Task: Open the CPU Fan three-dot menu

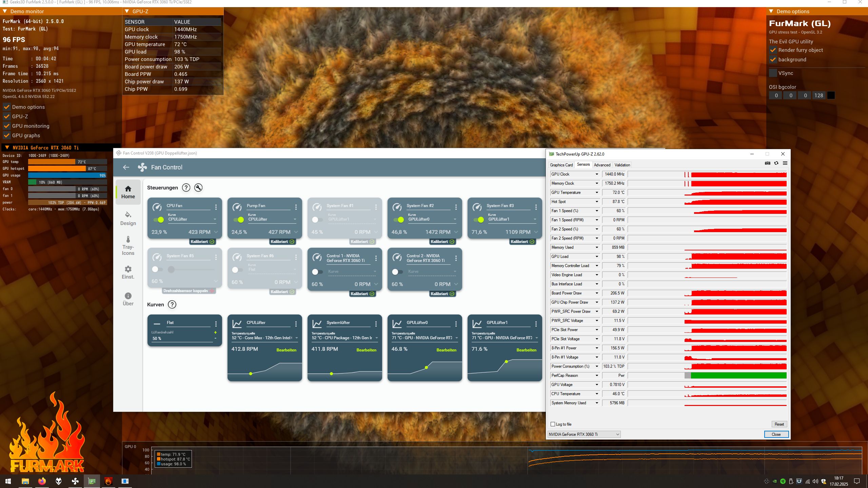Action: pyautogui.click(x=216, y=207)
